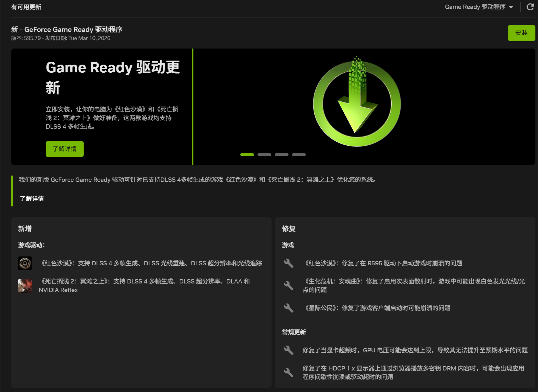Image resolution: width=538 pixels, height=392 pixels.
Task: Click the 我们的新版 GeForce Game Ready description
Action: coord(198,180)
